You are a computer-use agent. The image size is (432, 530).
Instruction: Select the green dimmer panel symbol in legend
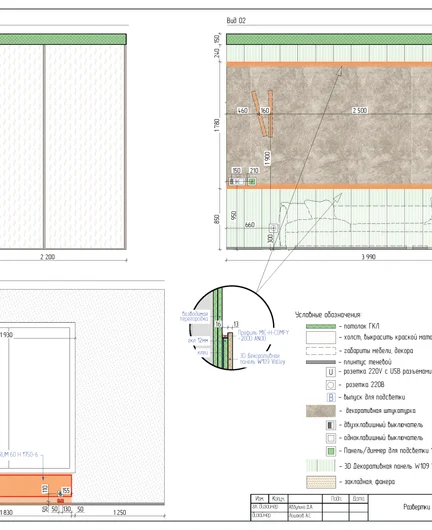click(331, 451)
